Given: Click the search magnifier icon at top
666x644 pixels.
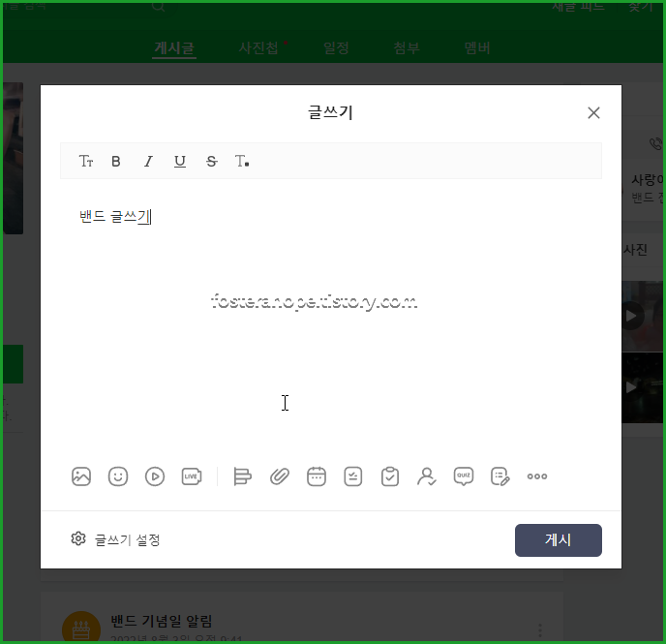Looking at the screenshot, I should pyautogui.click(x=158, y=6).
